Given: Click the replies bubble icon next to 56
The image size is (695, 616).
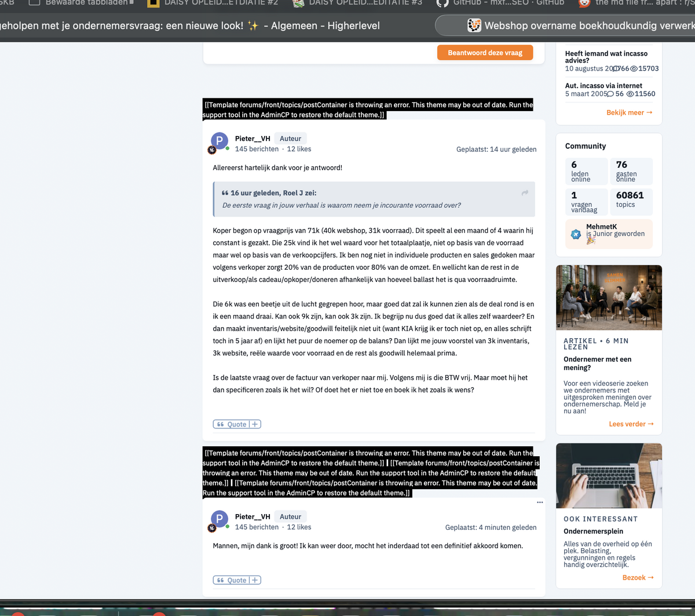Looking at the screenshot, I should (x=610, y=94).
